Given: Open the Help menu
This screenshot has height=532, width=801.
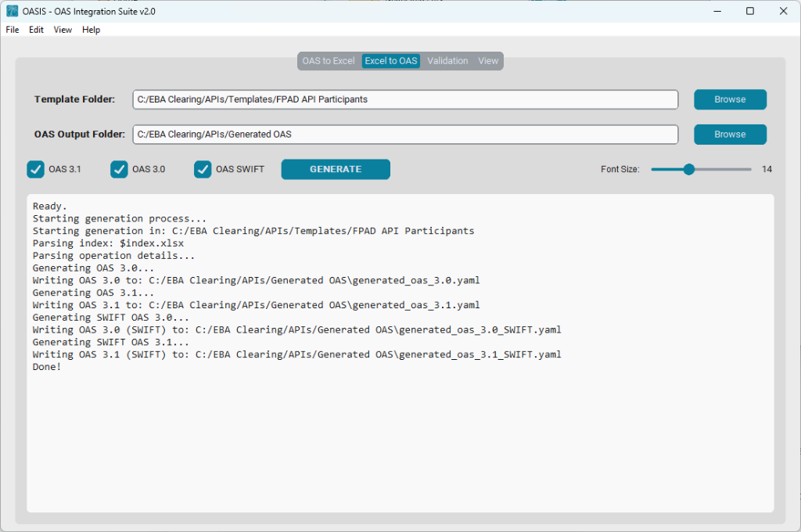Looking at the screenshot, I should (x=91, y=30).
